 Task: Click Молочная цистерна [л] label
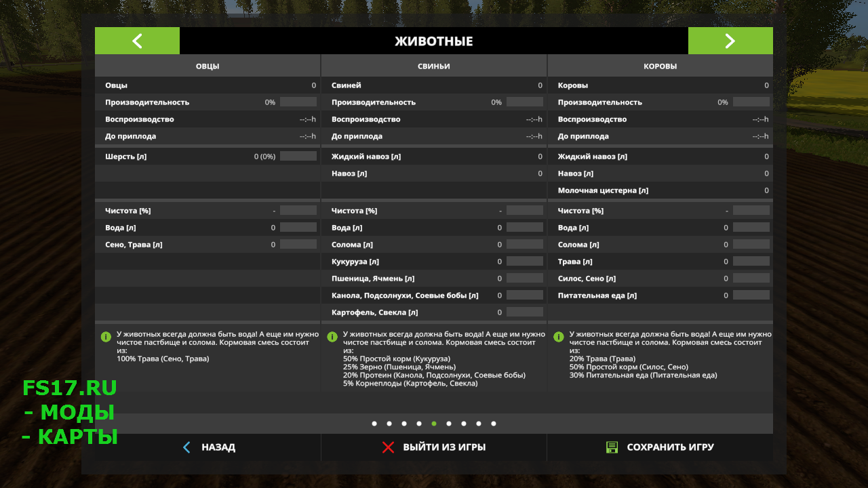[x=604, y=190]
